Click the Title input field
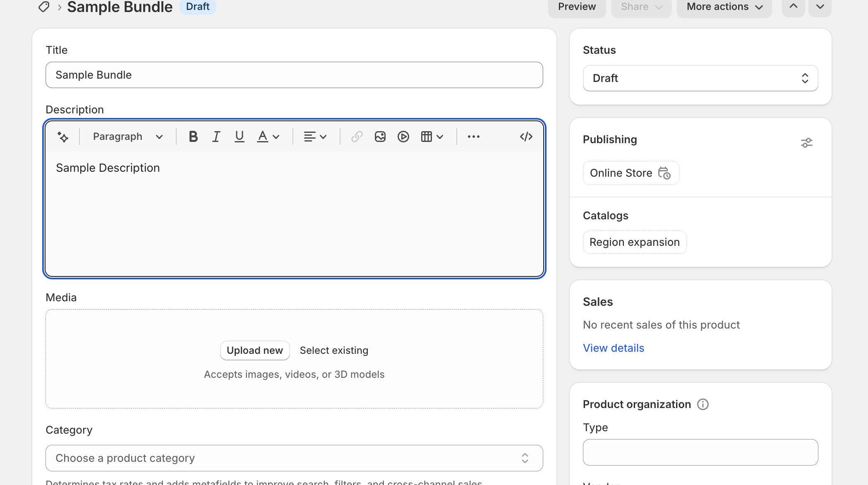 294,75
